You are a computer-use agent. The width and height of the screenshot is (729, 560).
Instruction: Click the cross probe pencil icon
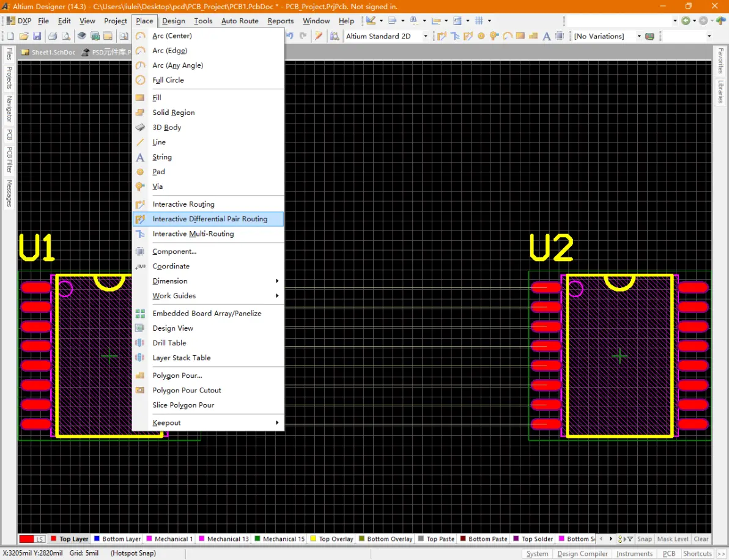319,36
